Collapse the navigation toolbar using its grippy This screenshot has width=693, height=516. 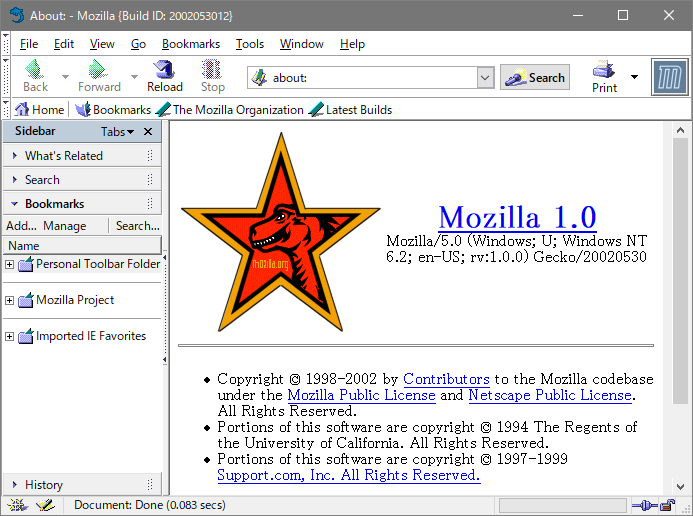[6, 76]
